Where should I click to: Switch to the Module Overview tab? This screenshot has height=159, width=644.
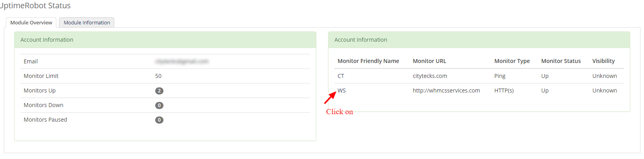click(x=31, y=22)
